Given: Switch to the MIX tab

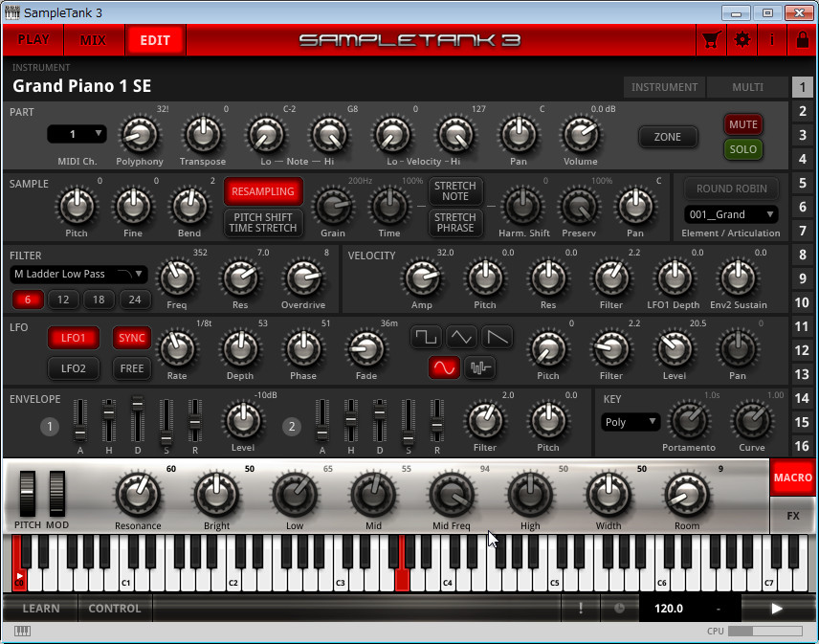Looking at the screenshot, I should point(94,39).
